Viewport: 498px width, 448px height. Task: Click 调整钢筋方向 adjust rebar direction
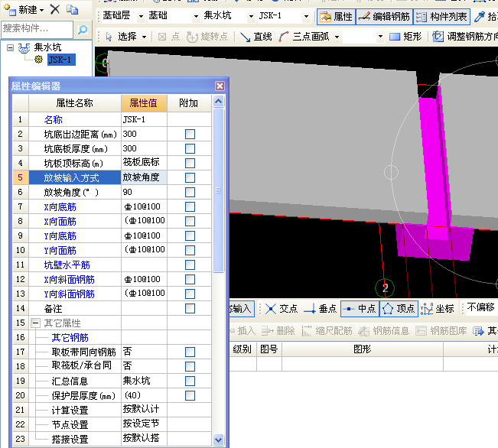pos(464,37)
